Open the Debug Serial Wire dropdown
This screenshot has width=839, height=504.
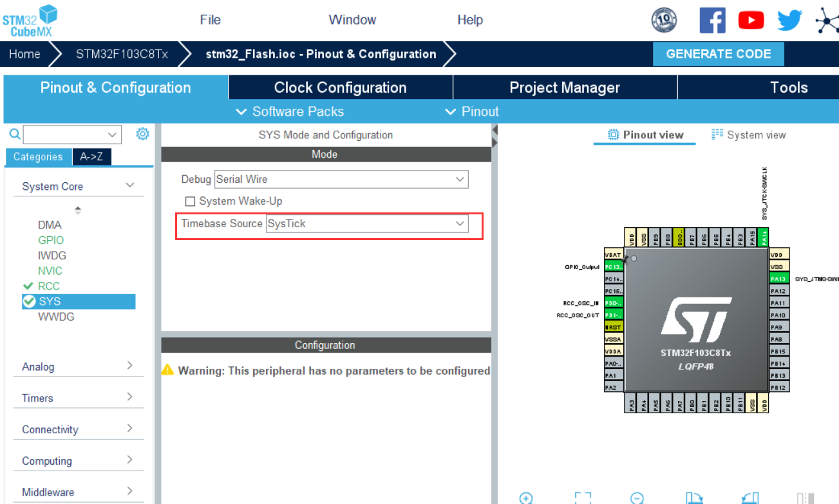tap(341, 179)
